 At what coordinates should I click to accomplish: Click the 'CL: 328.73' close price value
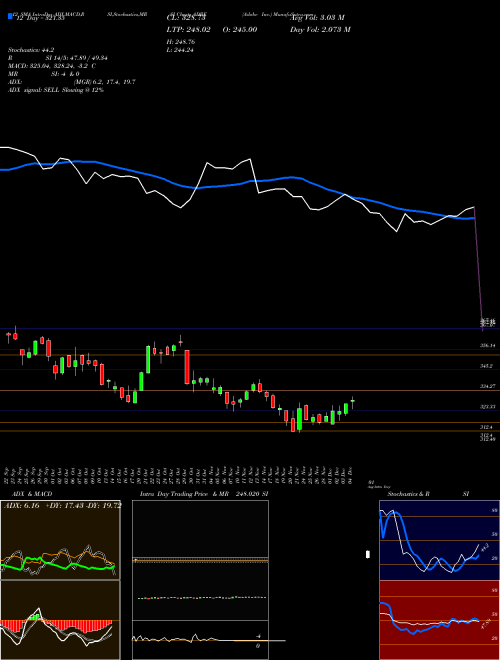coord(186,18)
